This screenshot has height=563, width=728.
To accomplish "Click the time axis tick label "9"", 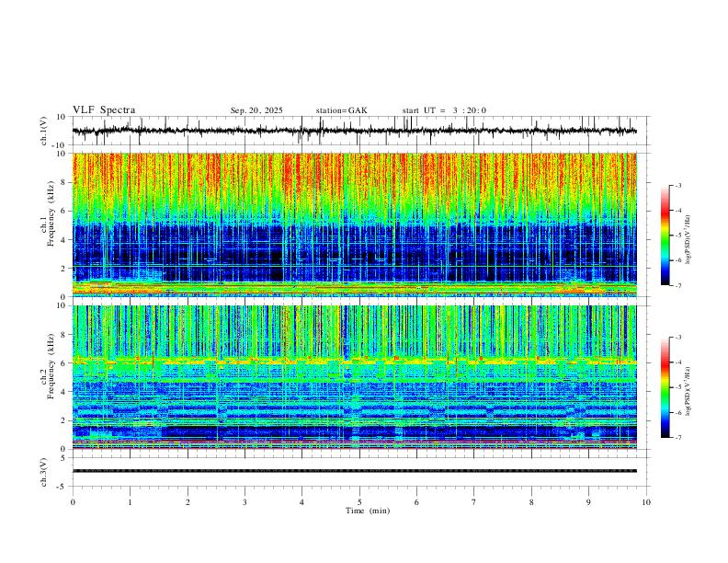I will (588, 502).
